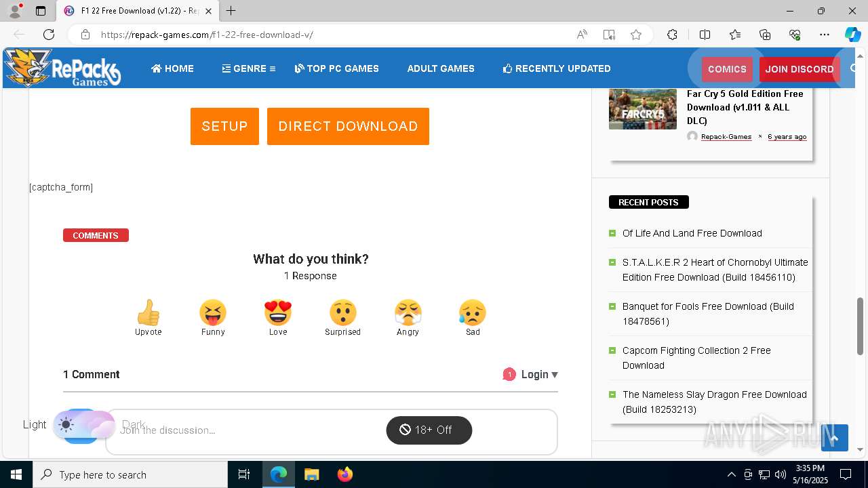This screenshot has height=488, width=868.
Task: Click the taskbar search box
Action: [x=130, y=474]
